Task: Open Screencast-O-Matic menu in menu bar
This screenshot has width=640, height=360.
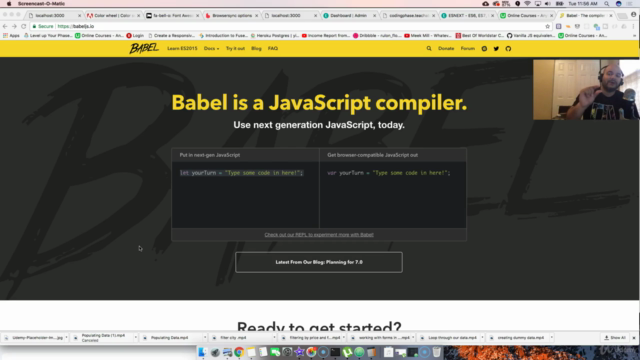Action: (x=41, y=4)
